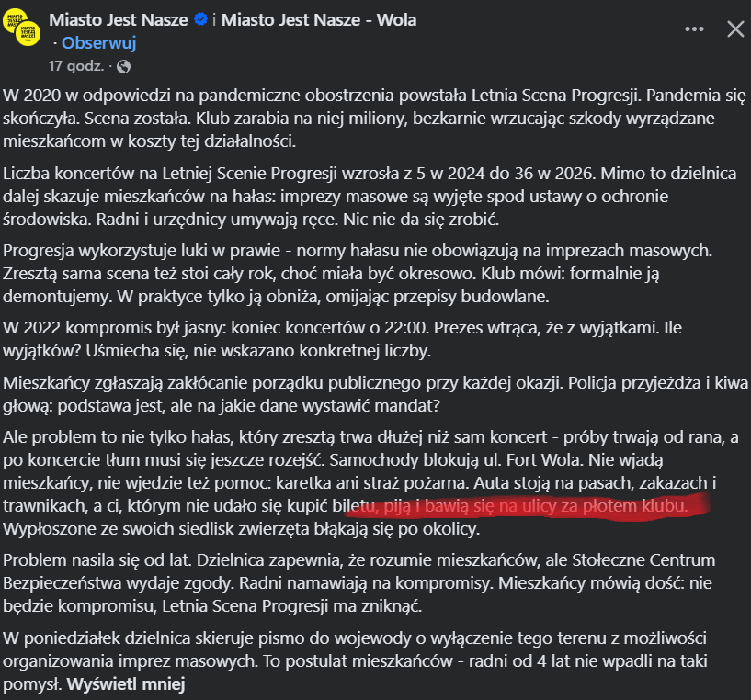Image resolution: width=751 pixels, height=700 pixels.
Task: Click the red-highlighted phrase about płotem klubu
Action: click(x=527, y=506)
